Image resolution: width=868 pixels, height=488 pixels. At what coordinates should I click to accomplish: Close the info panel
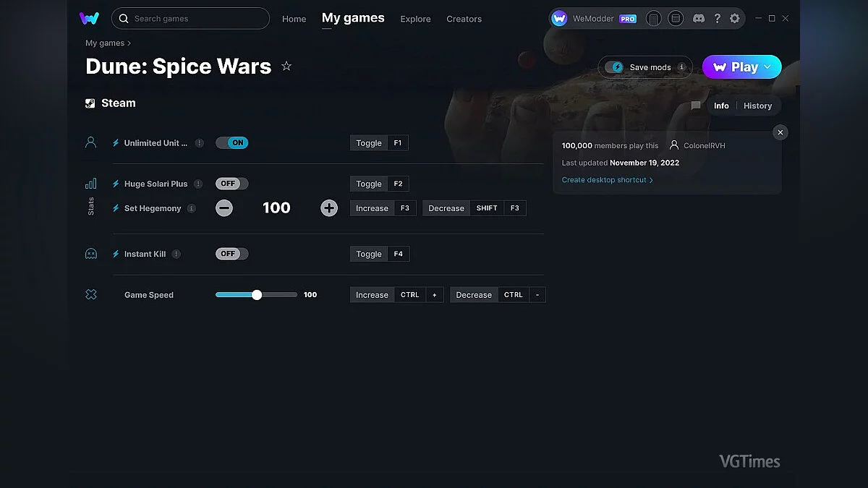(x=780, y=132)
